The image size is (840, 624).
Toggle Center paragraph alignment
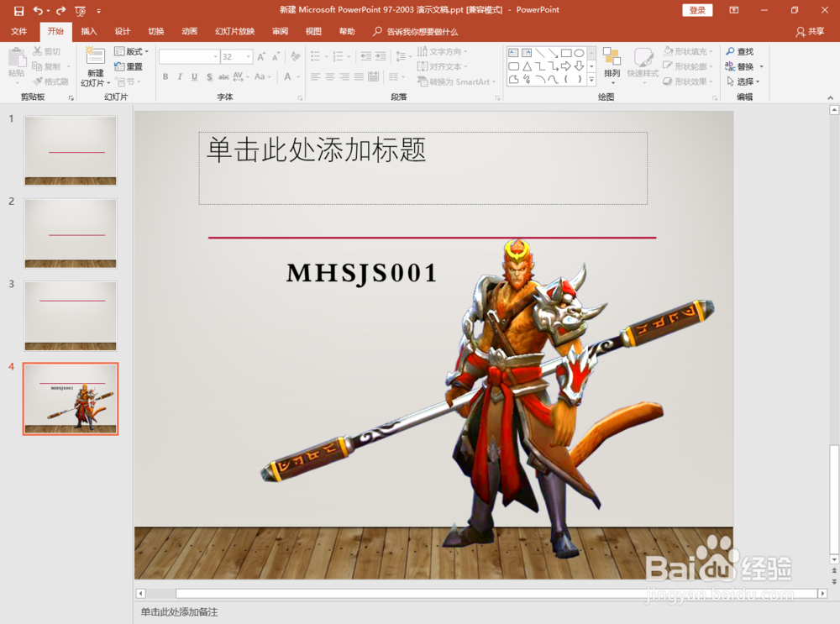(x=330, y=76)
